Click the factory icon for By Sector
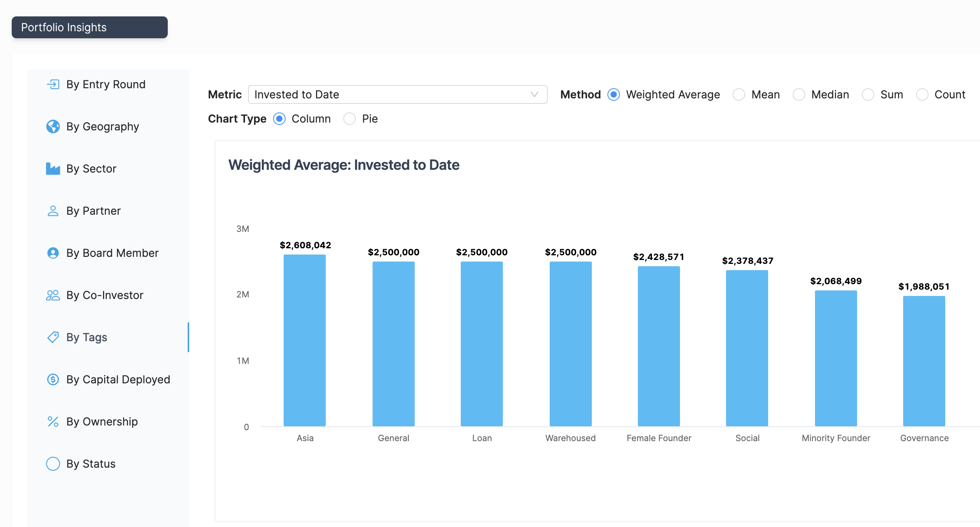 pos(53,169)
